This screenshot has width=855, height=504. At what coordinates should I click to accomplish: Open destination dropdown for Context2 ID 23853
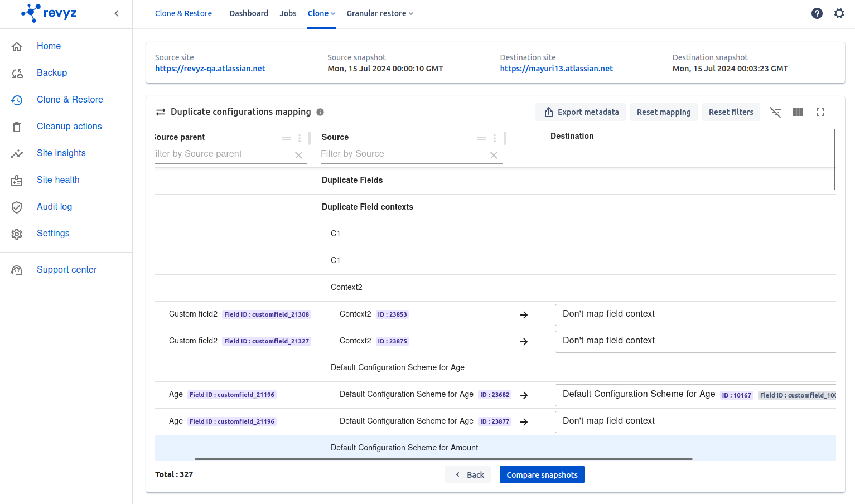click(x=694, y=314)
